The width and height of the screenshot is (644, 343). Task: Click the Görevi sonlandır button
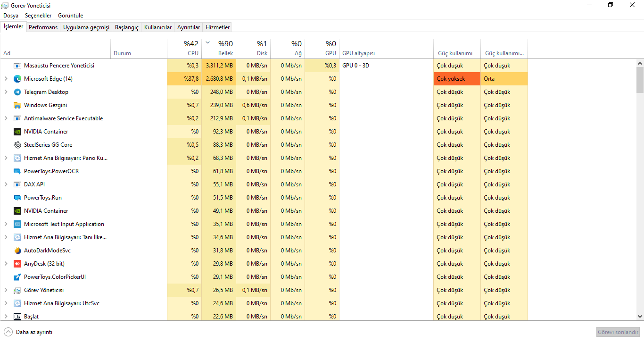(618, 332)
